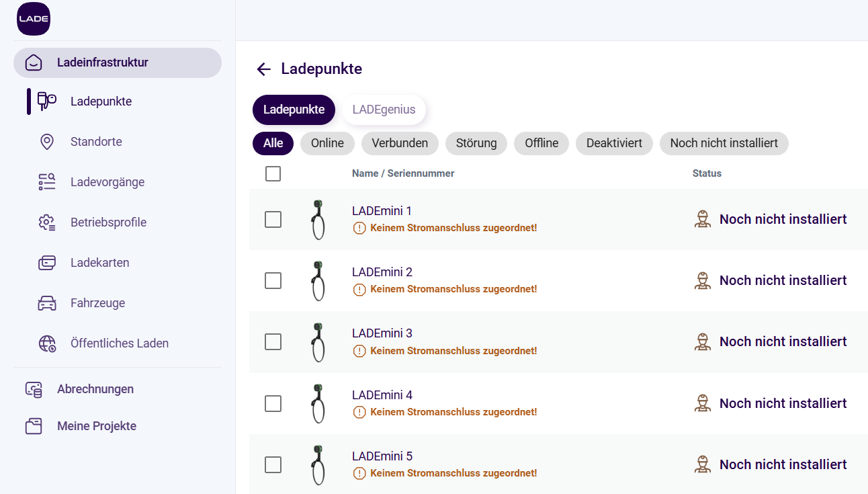Check the box for LADEmini 1

click(x=273, y=219)
